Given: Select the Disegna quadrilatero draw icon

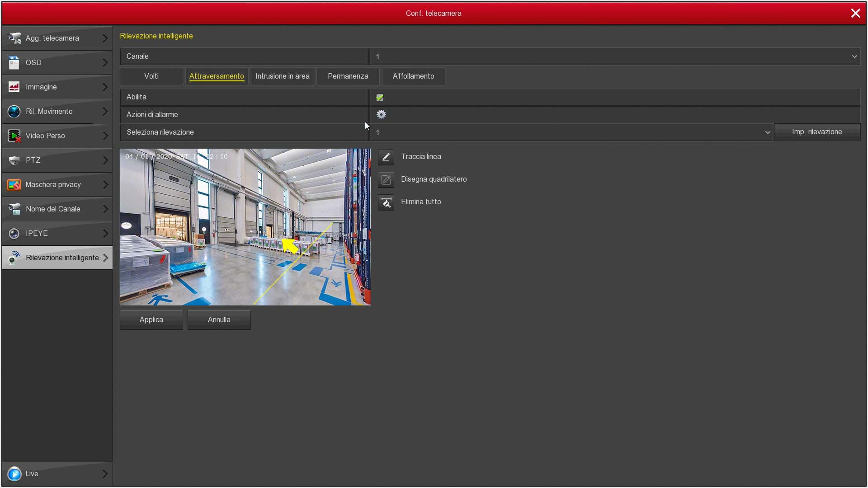Looking at the screenshot, I should tap(386, 180).
